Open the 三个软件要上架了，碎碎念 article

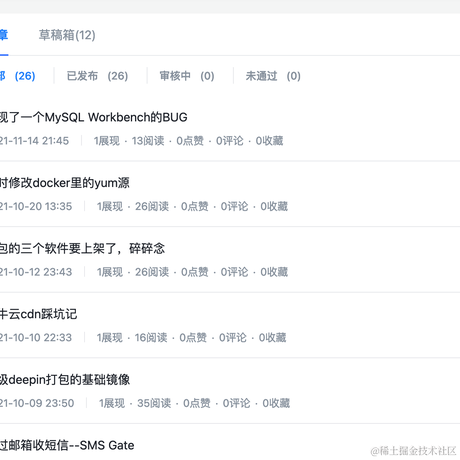click(x=82, y=249)
